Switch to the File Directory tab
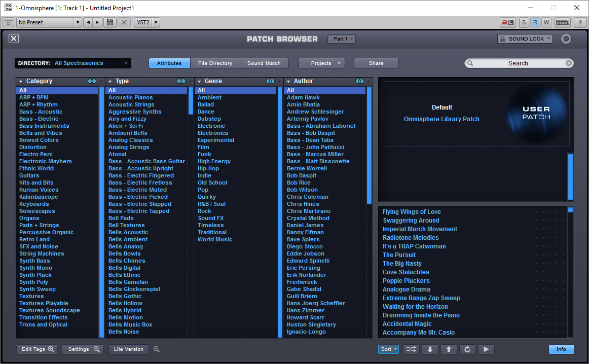Screen dimensions: 589x364 (x=215, y=63)
